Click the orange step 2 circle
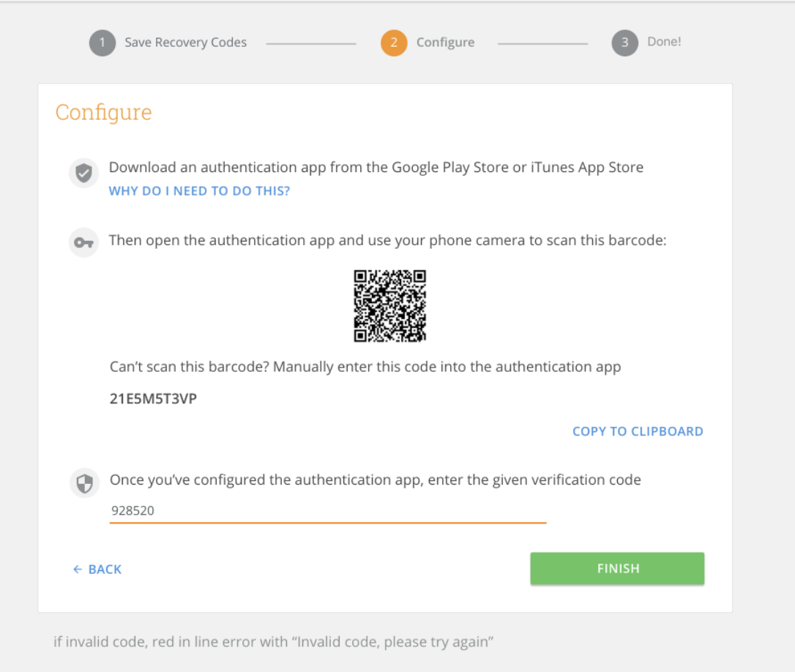Viewport: 795px width, 672px height. tap(394, 42)
